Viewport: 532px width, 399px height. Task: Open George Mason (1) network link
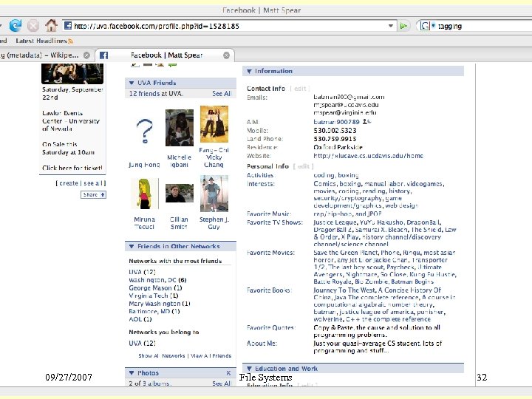pos(155,287)
